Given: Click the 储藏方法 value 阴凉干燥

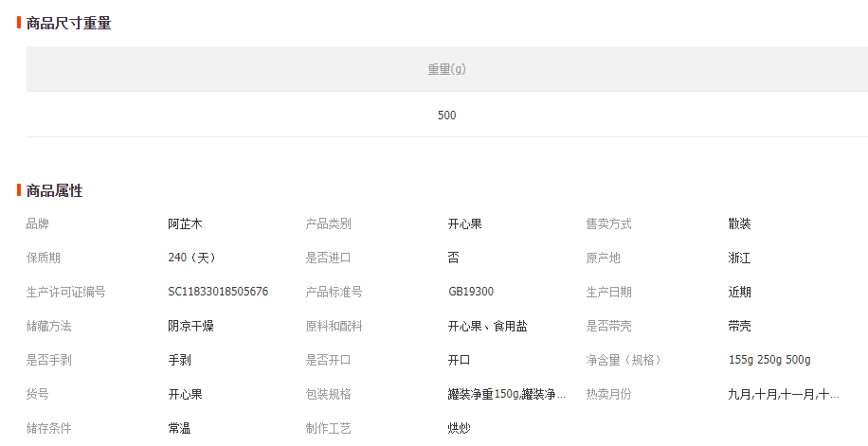Looking at the screenshot, I should (190, 326).
